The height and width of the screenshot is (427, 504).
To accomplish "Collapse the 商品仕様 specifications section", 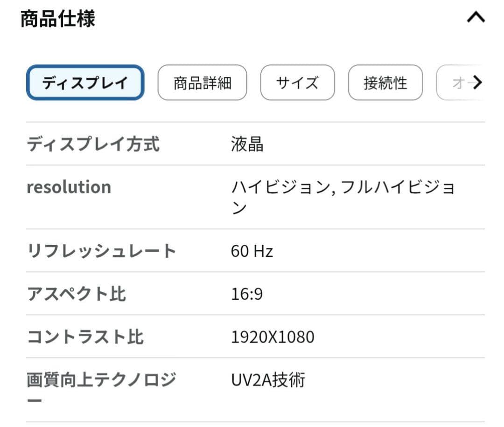I will point(476,17).
